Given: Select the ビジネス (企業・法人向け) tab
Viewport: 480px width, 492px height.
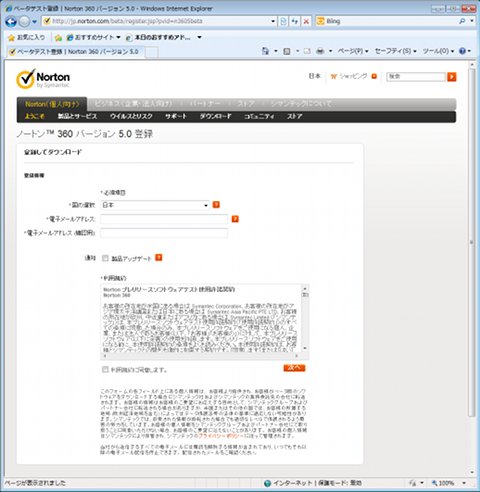Looking at the screenshot, I should click(133, 104).
